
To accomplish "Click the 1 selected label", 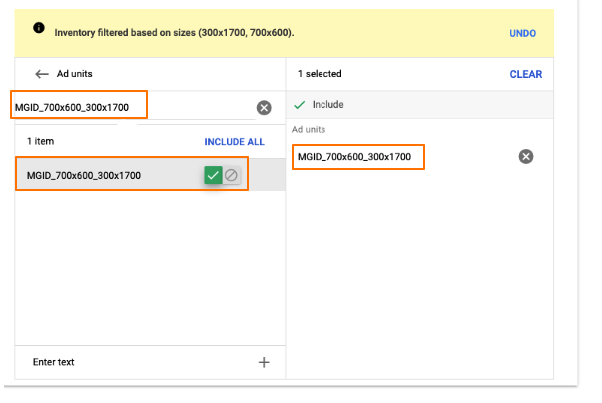I will [319, 74].
